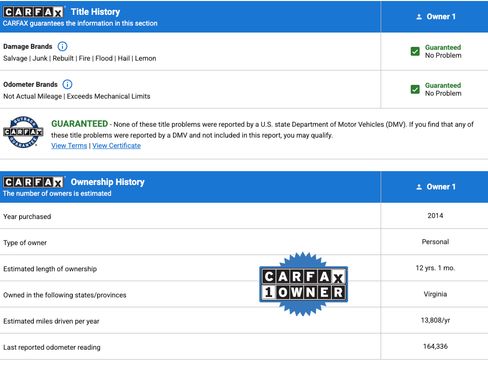Select the Title History heading
488x366 pixels.
[95, 12]
